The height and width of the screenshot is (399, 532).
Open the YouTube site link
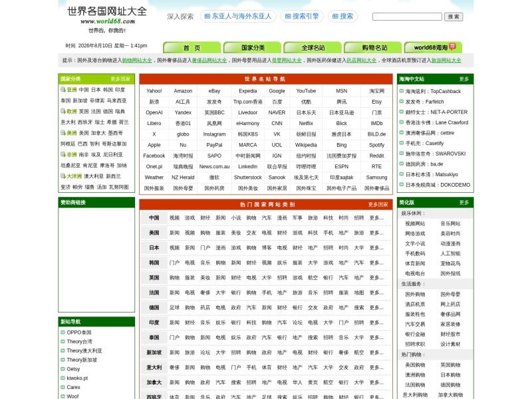click(x=306, y=91)
